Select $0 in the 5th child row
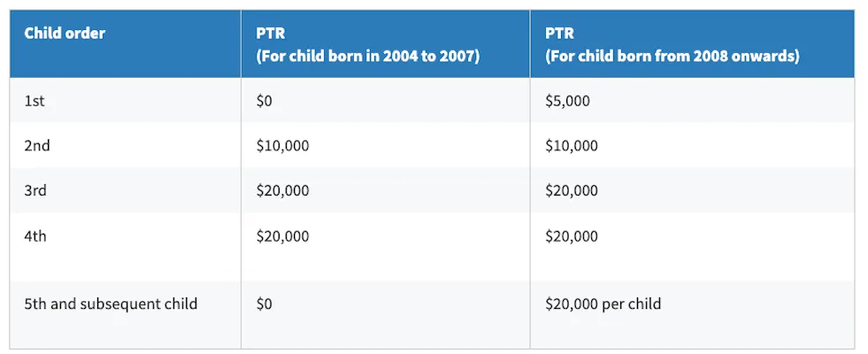The height and width of the screenshot is (354, 868). point(264,304)
